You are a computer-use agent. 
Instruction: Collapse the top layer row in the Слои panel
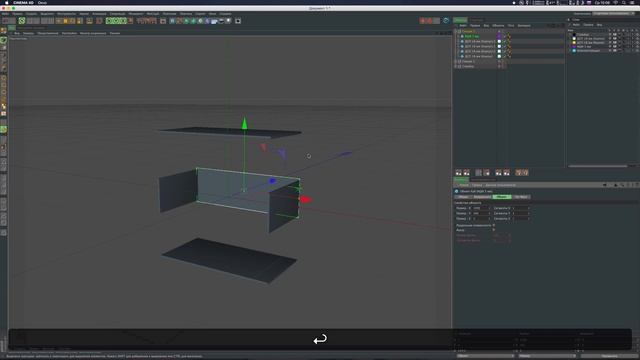(571, 35)
